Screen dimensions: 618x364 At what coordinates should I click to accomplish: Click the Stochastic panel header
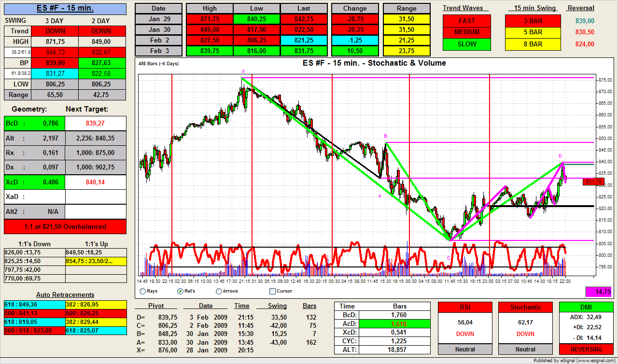point(525,307)
